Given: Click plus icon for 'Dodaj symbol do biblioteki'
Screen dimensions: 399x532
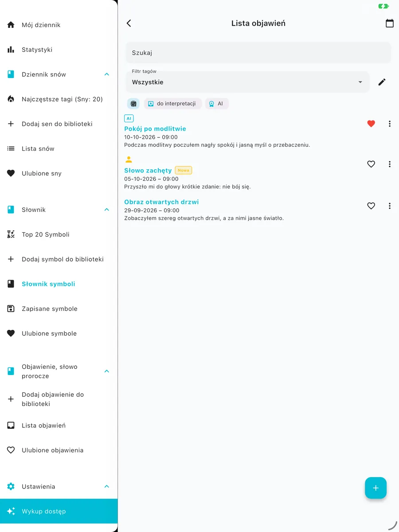Looking at the screenshot, I should [11, 259].
